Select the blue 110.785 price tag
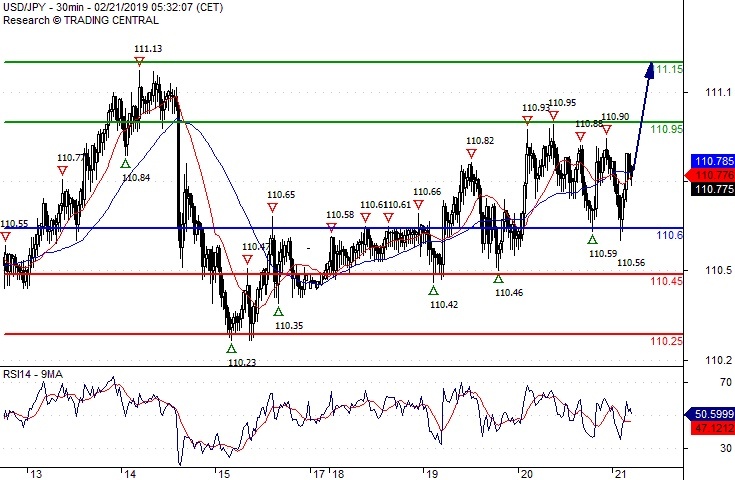 713,161
